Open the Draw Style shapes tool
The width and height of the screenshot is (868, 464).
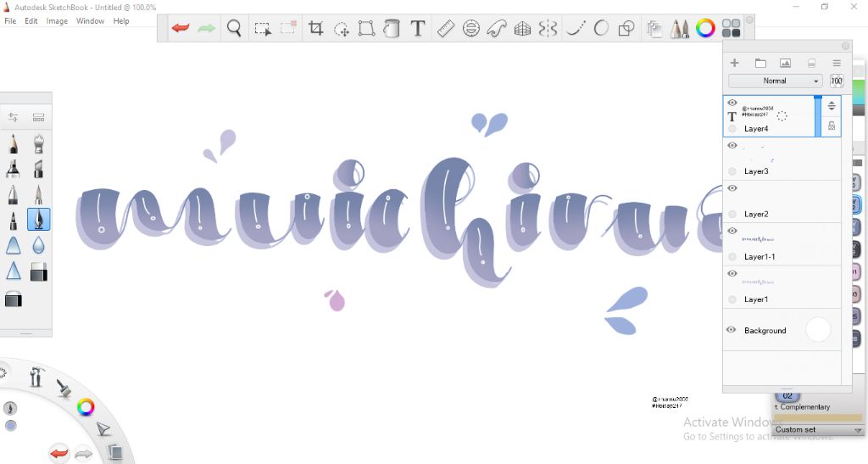[626, 28]
